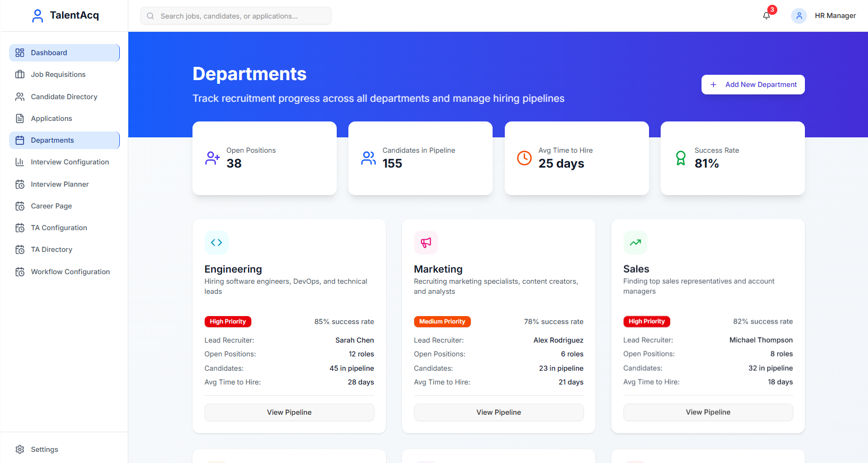Click the search magnifier icon
868x463 pixels.
(x=151, y=16)
